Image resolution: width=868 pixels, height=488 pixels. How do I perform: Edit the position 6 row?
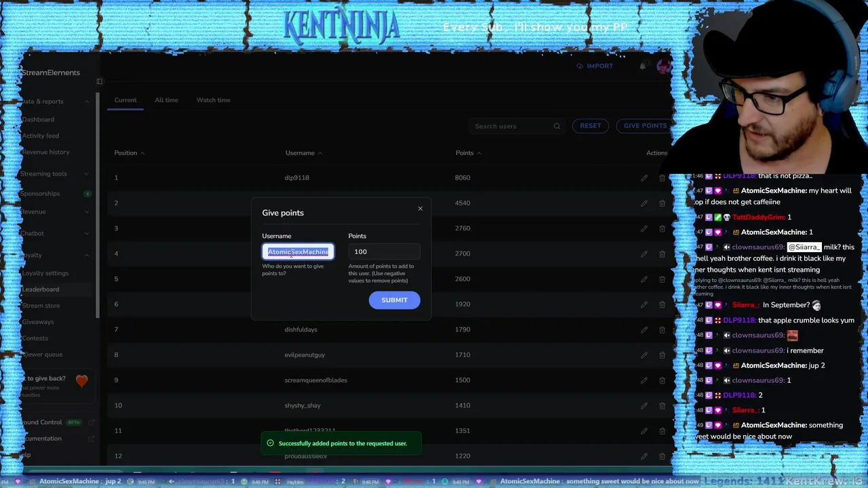click(x=644, y=304)
